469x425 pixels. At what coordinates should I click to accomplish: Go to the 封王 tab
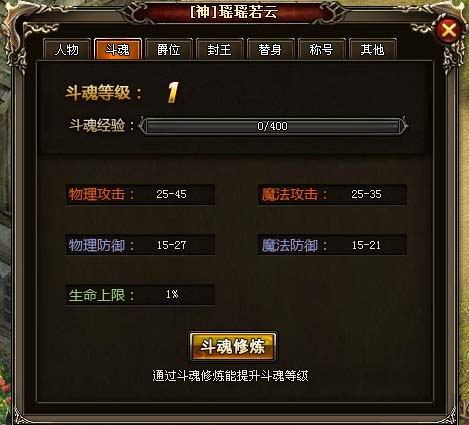220,50
